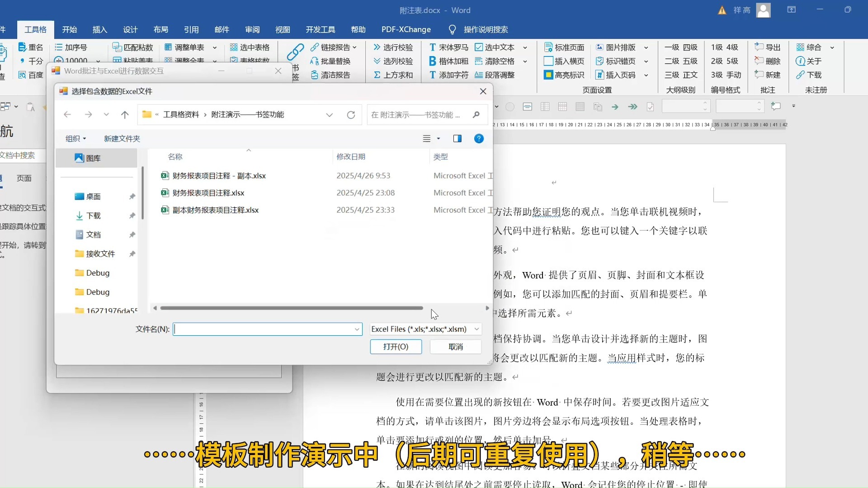Click the horizontal scrollbar in file list
The image size is (868, 488).
pyautogui.click(x=292, y=308)
